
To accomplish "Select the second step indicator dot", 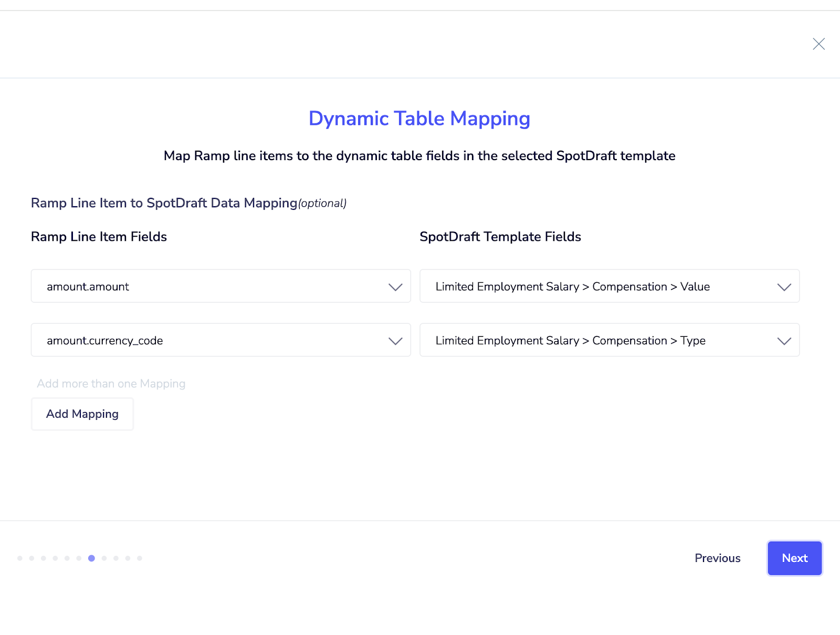I will point(32,558).
